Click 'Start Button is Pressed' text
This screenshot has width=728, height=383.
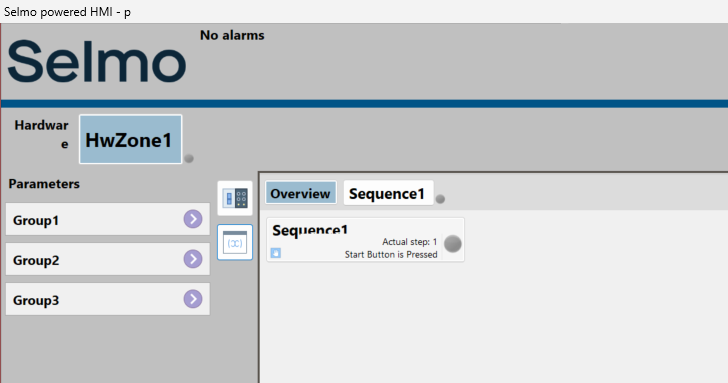(391, 254)
